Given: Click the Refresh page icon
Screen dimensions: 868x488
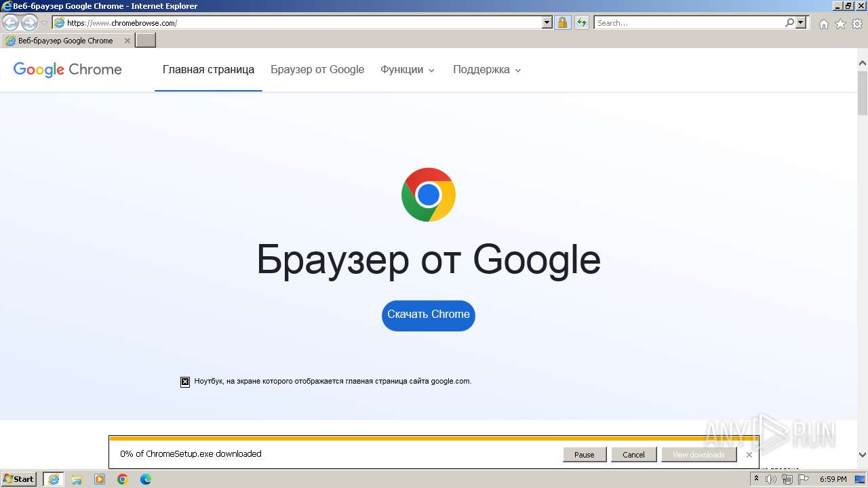Looking at the screenshot, I should [x=582, y=22].
